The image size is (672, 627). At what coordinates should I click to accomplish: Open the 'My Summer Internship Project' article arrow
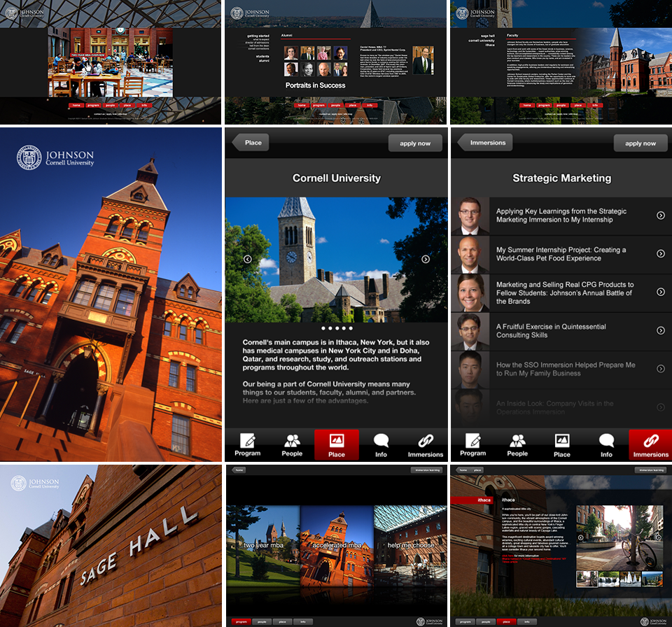click(x=661, y=254)
